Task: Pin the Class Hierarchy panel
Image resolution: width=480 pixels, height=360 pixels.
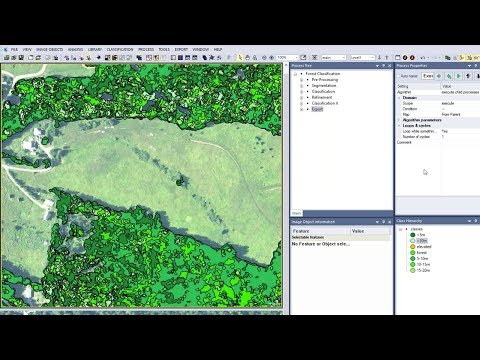Action: coord(476,221)
